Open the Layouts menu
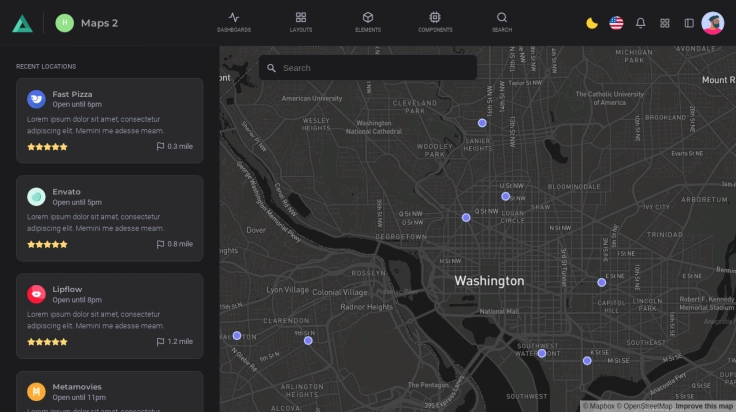The width and height of the screenshot is (736, 412). coord(301,22)
